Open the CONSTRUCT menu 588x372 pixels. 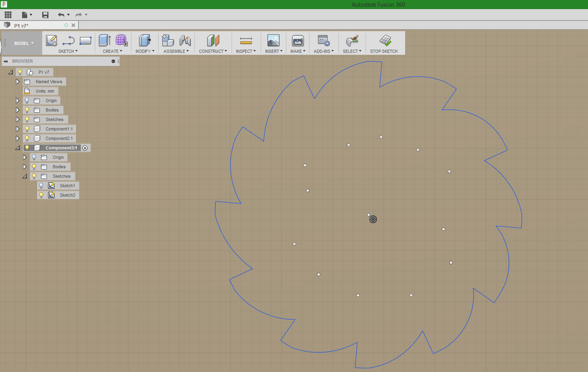point(213,51)
